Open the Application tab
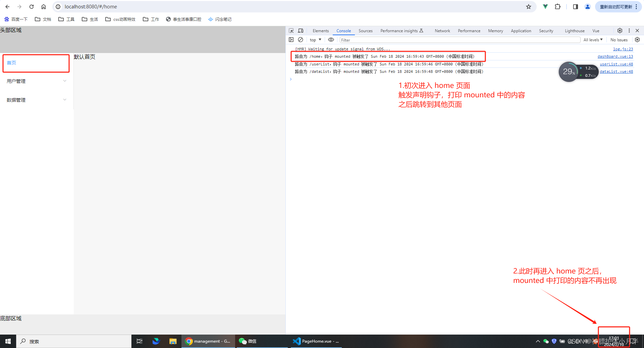 (521, 31)
